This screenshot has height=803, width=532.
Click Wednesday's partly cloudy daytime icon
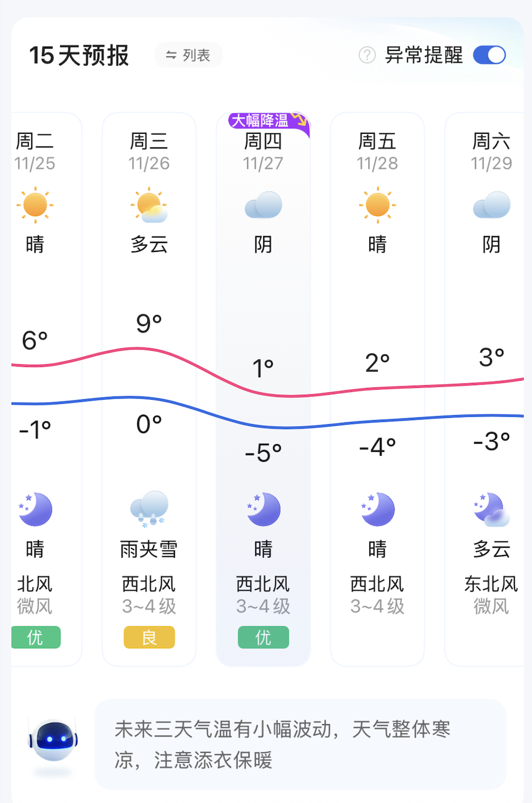pos(149,206)
